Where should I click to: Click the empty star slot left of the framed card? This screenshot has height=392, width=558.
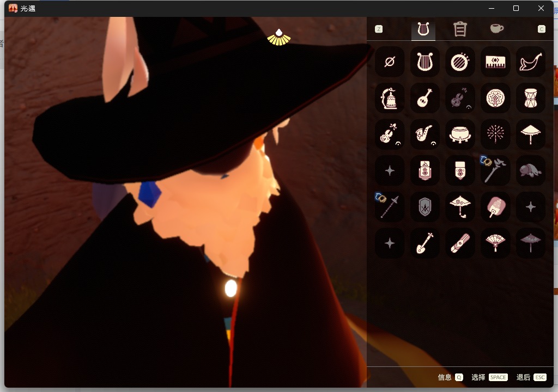390,171
